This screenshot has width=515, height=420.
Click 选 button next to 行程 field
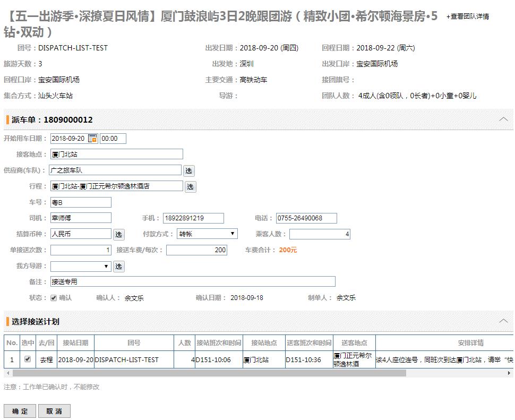(190, 187)
